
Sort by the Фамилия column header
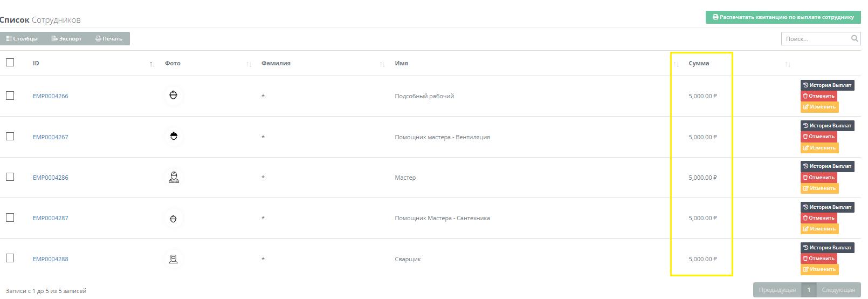276,63
